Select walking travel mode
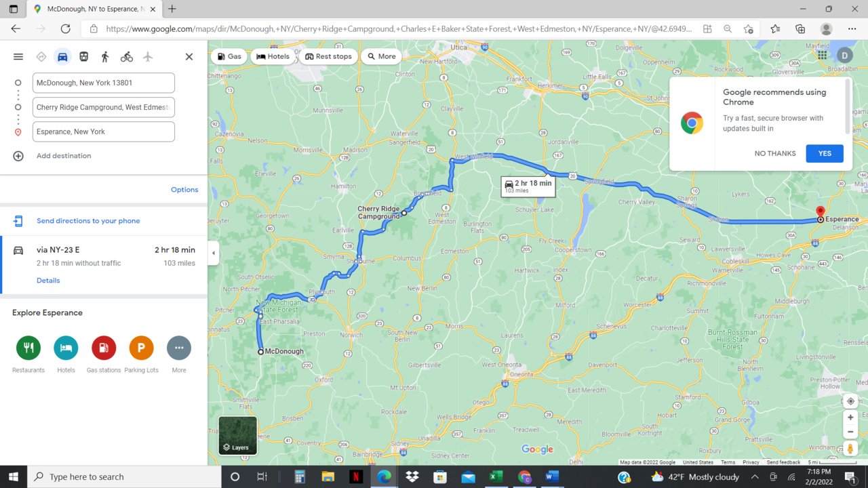Image resolution: width=868 pixels, height=488 pixels. click(x=105, y=57)
